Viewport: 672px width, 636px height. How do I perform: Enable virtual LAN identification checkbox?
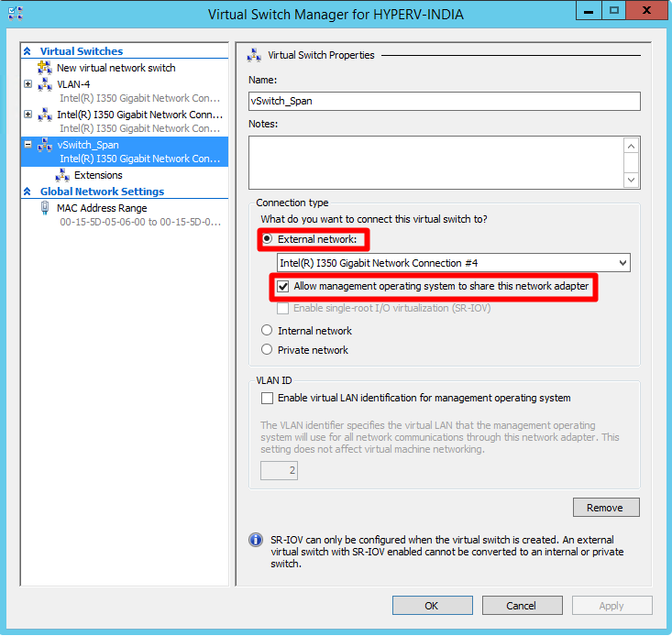coord(267,398)
